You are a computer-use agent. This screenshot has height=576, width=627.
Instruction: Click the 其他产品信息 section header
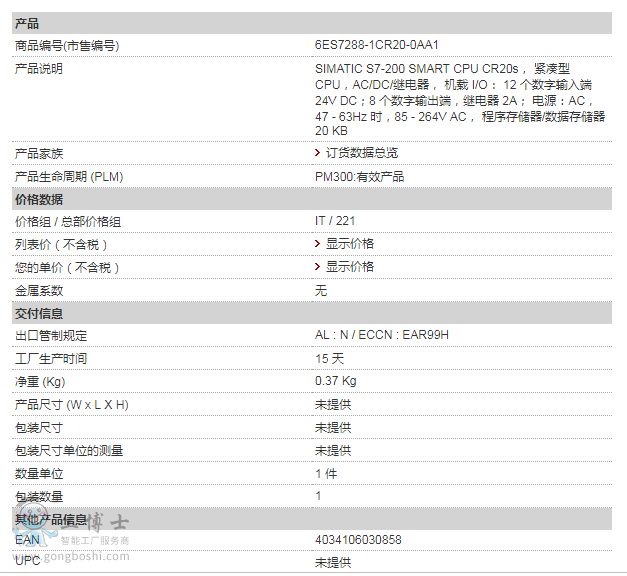[312, 519]
